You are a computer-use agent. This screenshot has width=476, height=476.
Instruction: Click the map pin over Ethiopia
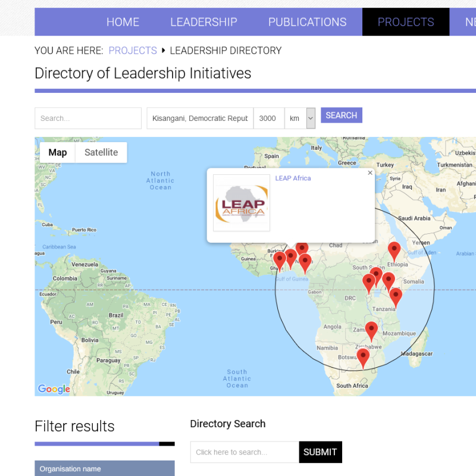[x=394, y=250]
